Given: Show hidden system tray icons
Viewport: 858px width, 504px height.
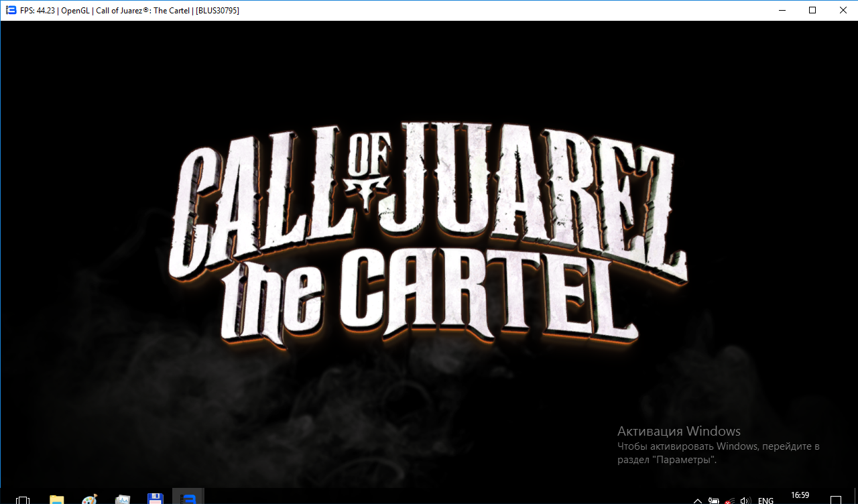Looking at the screenshot, I should tap(698, 500).
